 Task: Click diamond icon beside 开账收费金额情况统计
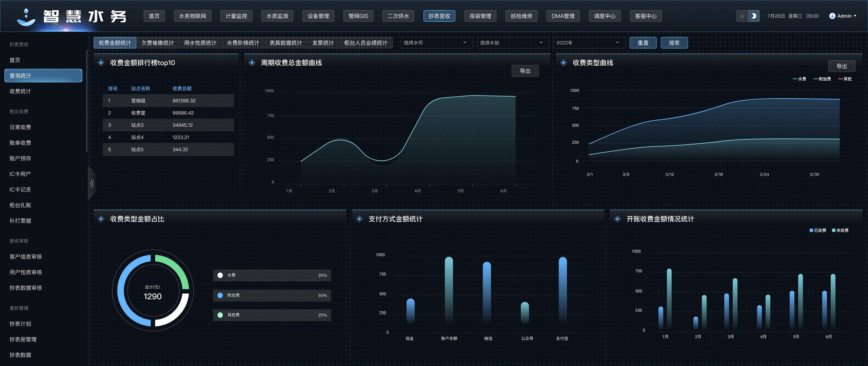click(x=617, y=219)
